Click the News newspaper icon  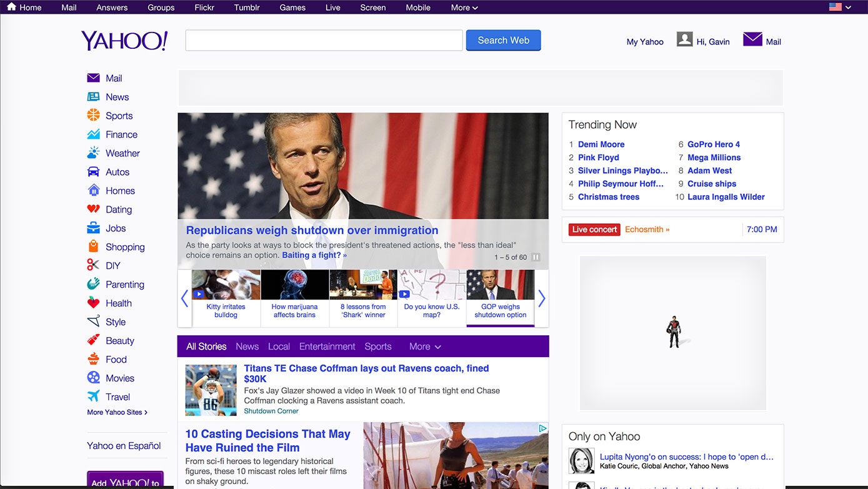pos(93,97)
